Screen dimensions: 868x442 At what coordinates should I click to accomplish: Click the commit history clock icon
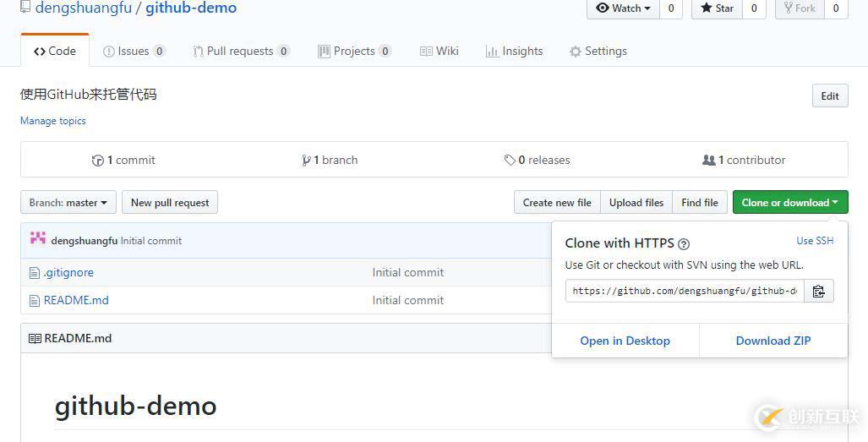(98, 161)
